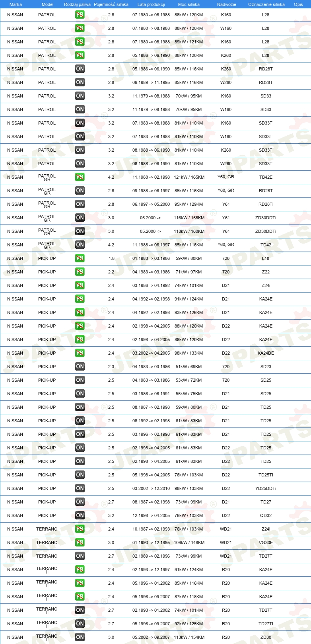This screenshot has height=644, width=311.
Task: Click petrol icon in KA24DE row
Action: [80, 353]
